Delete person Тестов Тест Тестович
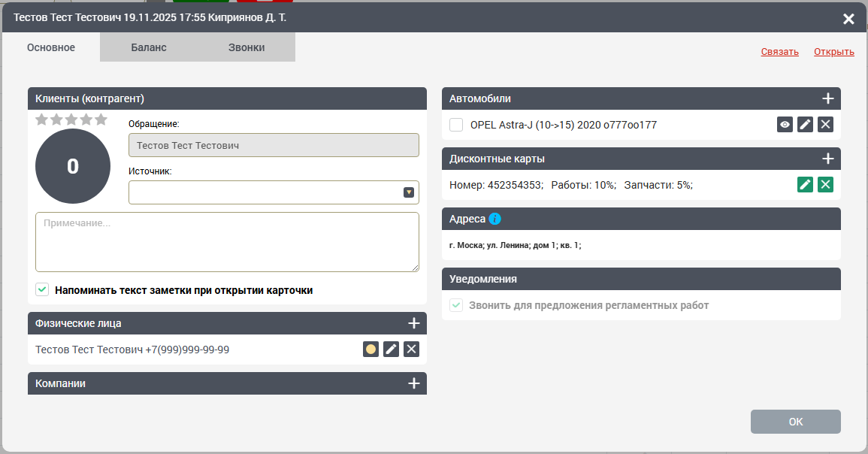Screen dimensions: 868x454 411,349
